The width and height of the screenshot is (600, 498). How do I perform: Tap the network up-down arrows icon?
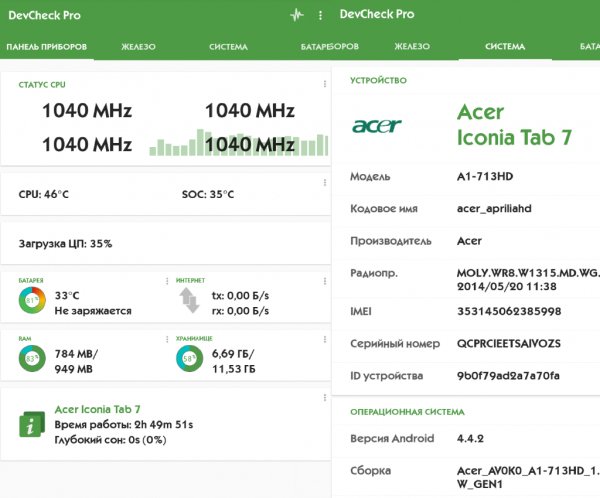(189, 300)
